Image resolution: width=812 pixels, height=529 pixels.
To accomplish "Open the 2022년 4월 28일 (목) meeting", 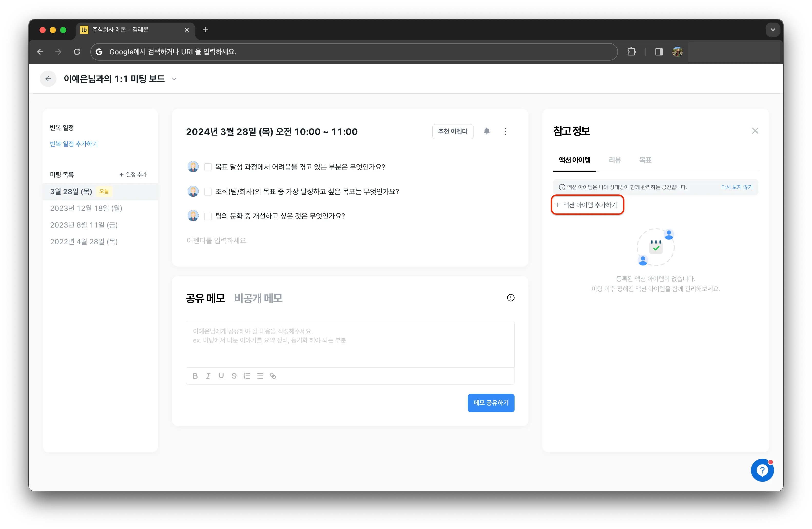I will (x=84, y=242).
